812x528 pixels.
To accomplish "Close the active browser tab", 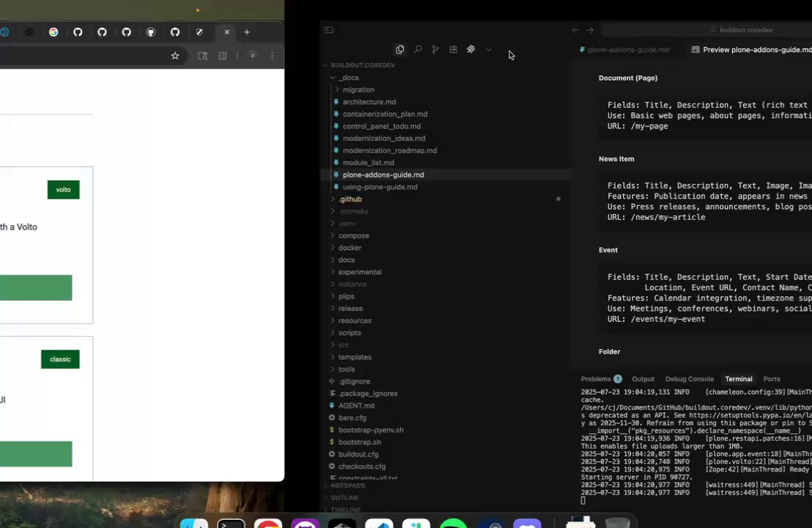I will (x=227, y=32).
